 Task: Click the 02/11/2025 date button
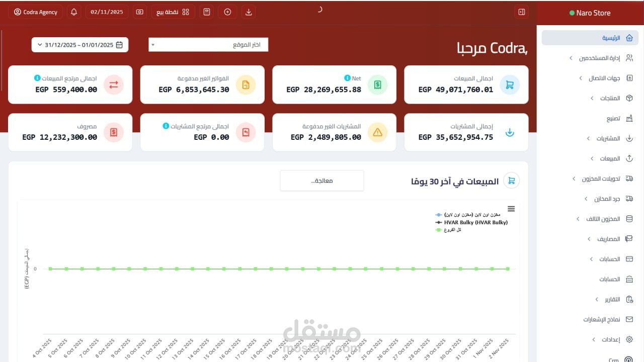[107, 12]
